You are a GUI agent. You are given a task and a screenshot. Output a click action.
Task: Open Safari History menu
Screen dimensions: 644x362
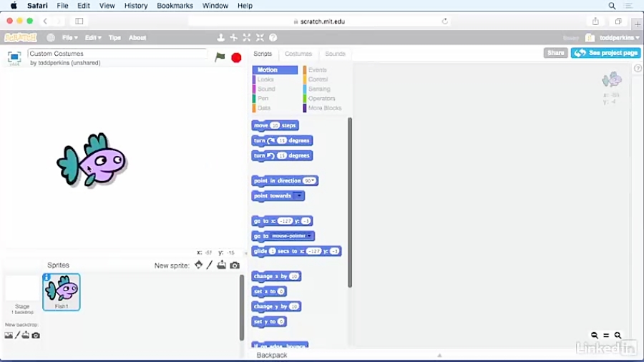pos(135,6)
